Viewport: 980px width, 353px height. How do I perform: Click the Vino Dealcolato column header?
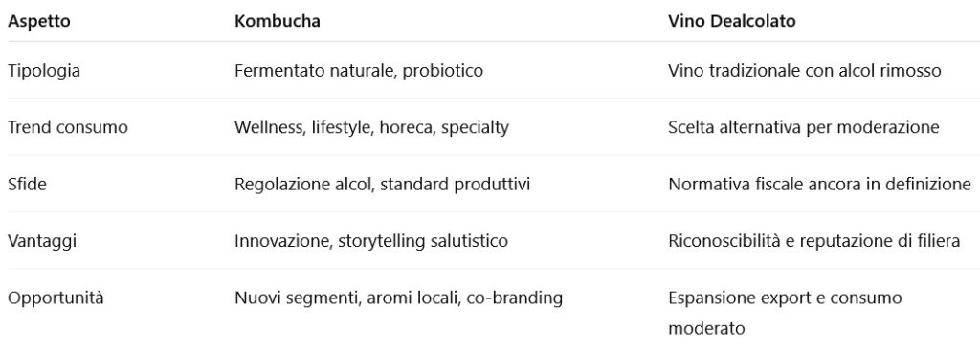click(x=731, y=21)
